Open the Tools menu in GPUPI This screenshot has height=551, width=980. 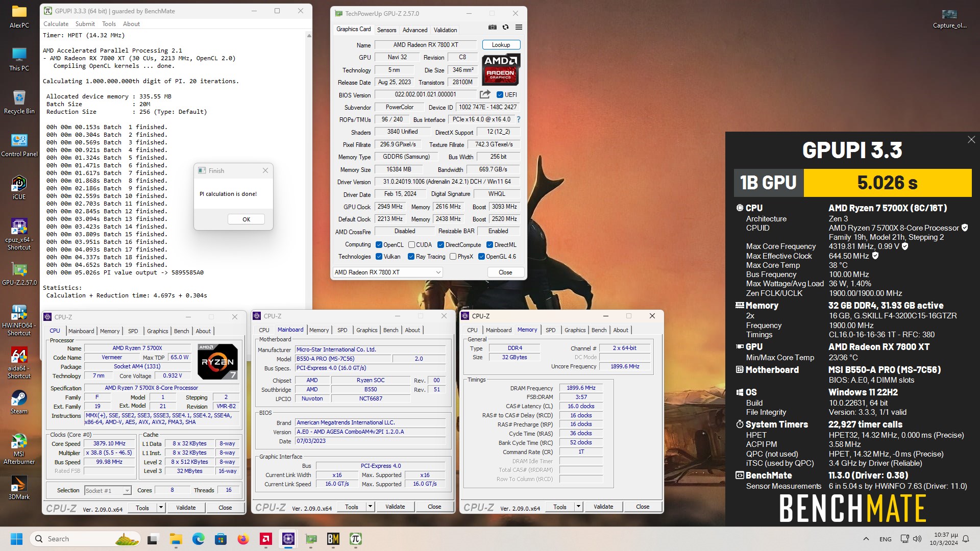109,24
